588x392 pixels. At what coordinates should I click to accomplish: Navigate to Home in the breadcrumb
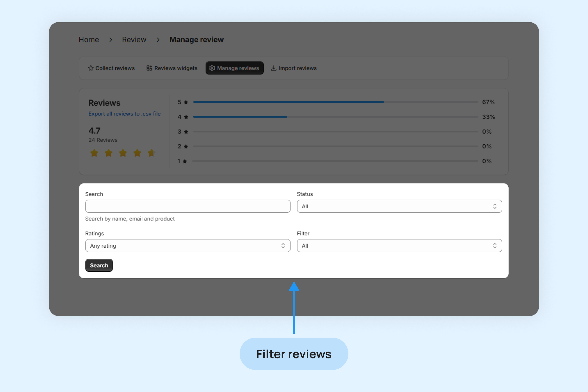(89, 39)
